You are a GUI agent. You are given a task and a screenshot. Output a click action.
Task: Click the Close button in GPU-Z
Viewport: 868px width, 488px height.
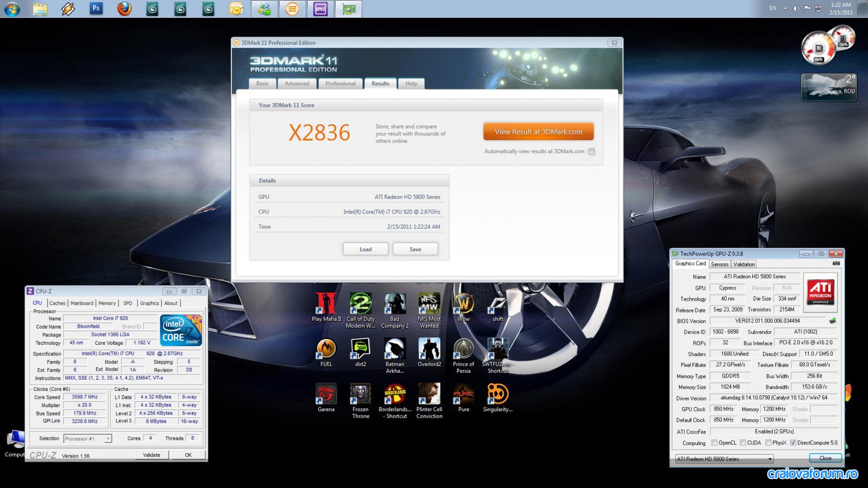[825, 458]
